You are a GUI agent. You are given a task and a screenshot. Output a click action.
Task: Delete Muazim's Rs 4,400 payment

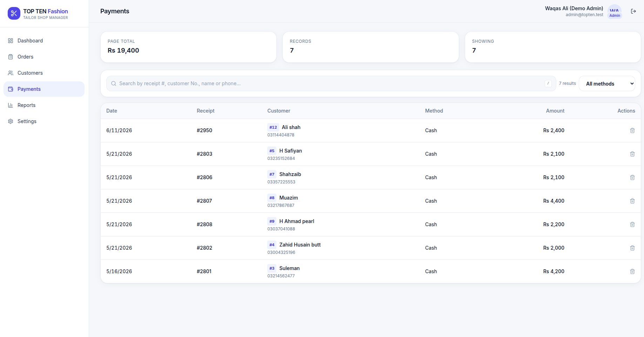click(x=632, y=201)
